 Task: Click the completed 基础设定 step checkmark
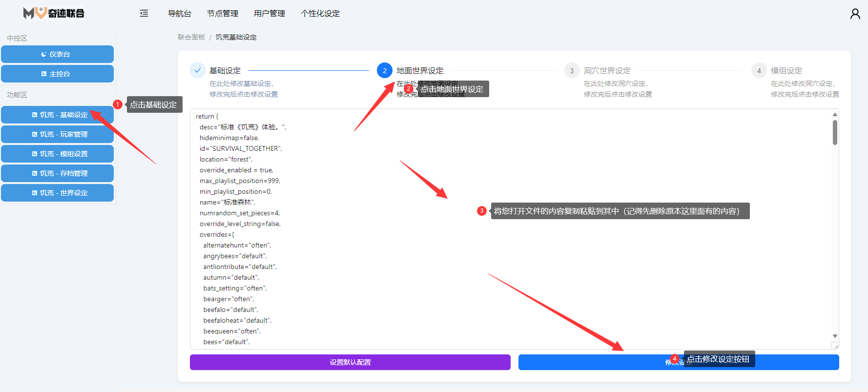[x=198, y=70]
